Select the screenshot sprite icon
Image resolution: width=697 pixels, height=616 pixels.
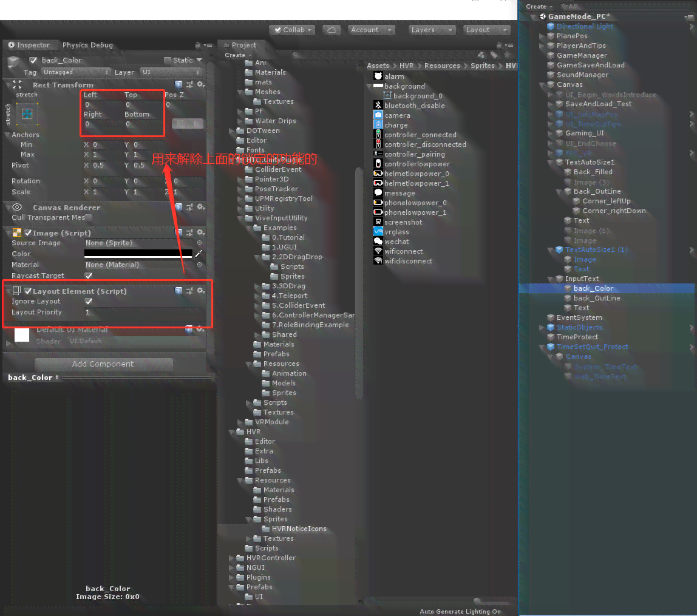(x=378, y=222)
